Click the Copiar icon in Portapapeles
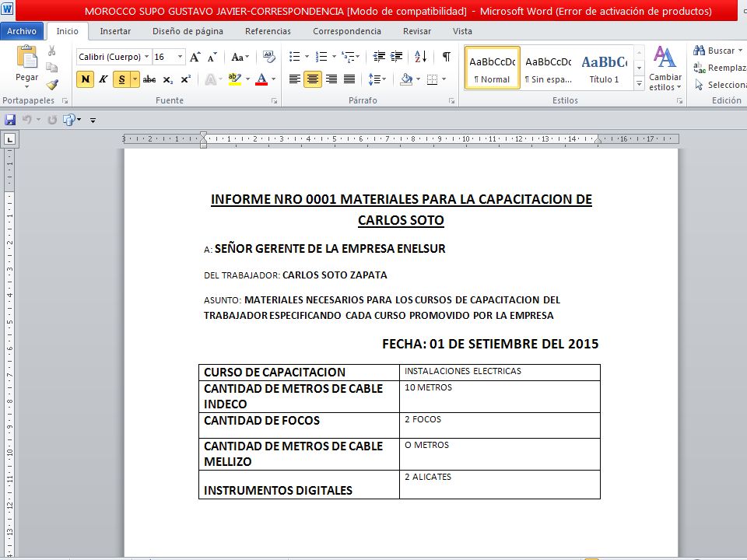Viewport: 747px width, 560px height. point(52,67)
